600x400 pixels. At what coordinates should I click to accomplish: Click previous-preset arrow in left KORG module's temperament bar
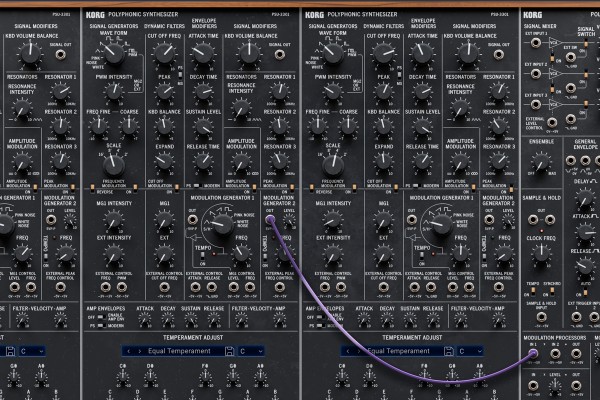coord(126,351)
